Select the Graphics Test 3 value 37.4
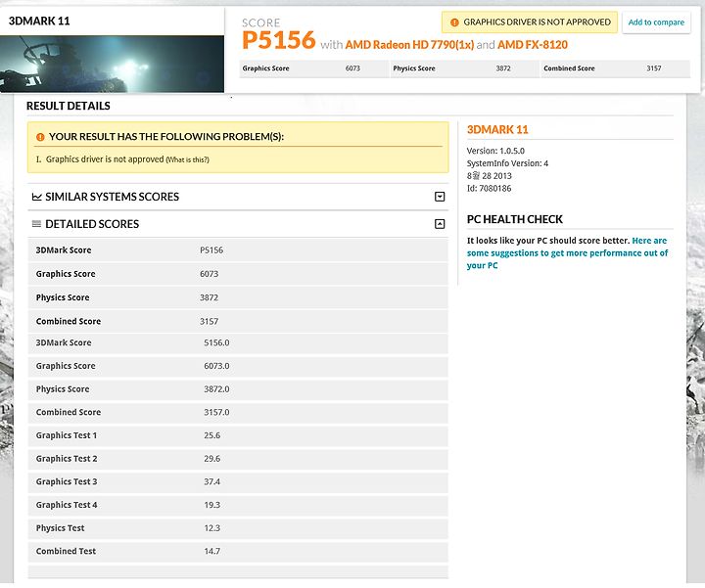The width and height of the screenshot is (705, 588). pyautogui.click(x=211, y=481)
